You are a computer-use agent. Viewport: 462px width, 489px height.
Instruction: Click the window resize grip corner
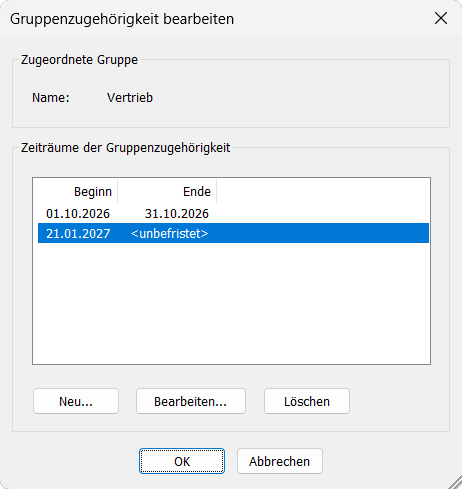click(454, 482)
